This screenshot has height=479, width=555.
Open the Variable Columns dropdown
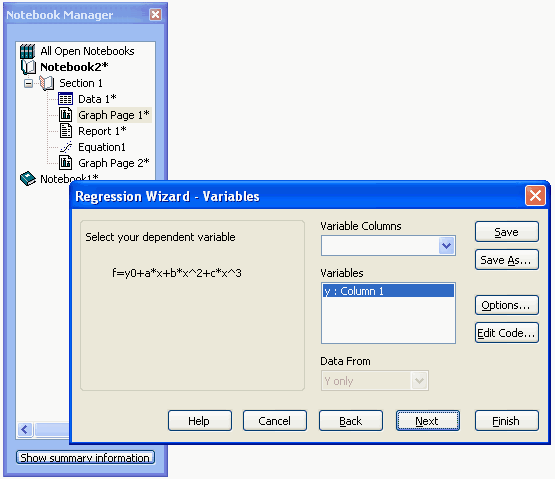[x=446, y=245]
